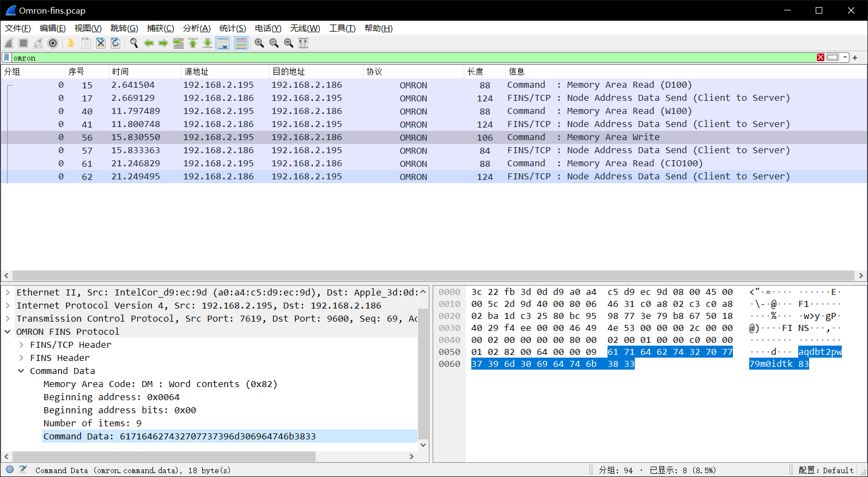868x477 pixels.
Task: Clear the display filter with red X
Action: click(x=821, y=57)
